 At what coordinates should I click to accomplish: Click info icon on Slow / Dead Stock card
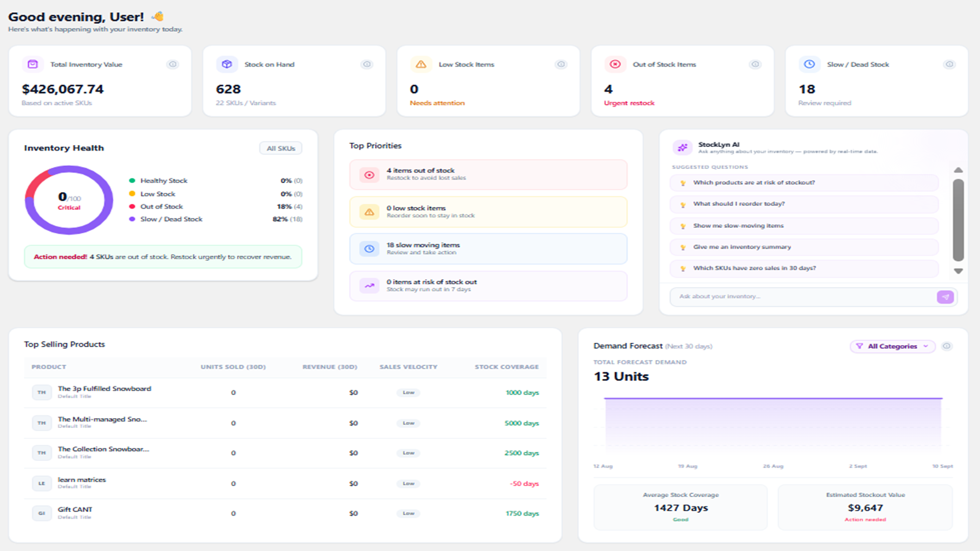(x=949, y=64)
